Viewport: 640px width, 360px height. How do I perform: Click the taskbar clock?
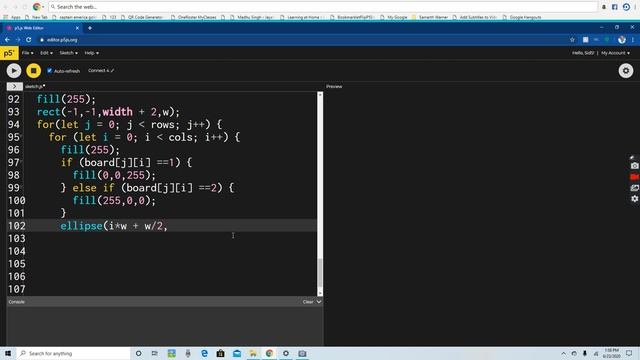[611, 353]
